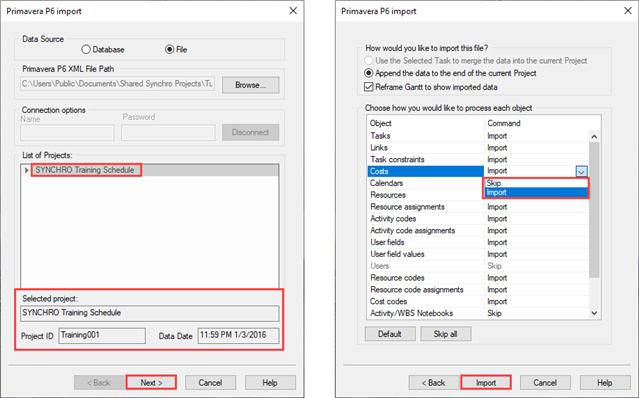
Task: Click the Import command for Tasks
Action: (497, 136)
